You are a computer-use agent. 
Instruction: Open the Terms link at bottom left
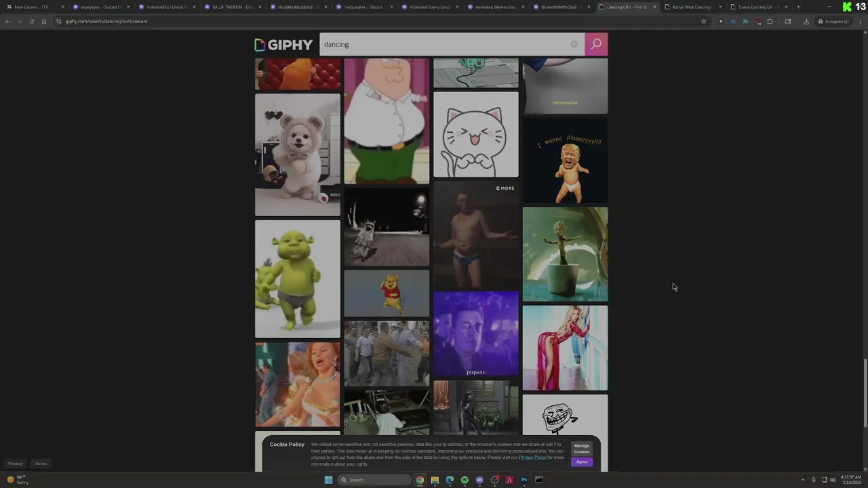click(x=41, y=464)
